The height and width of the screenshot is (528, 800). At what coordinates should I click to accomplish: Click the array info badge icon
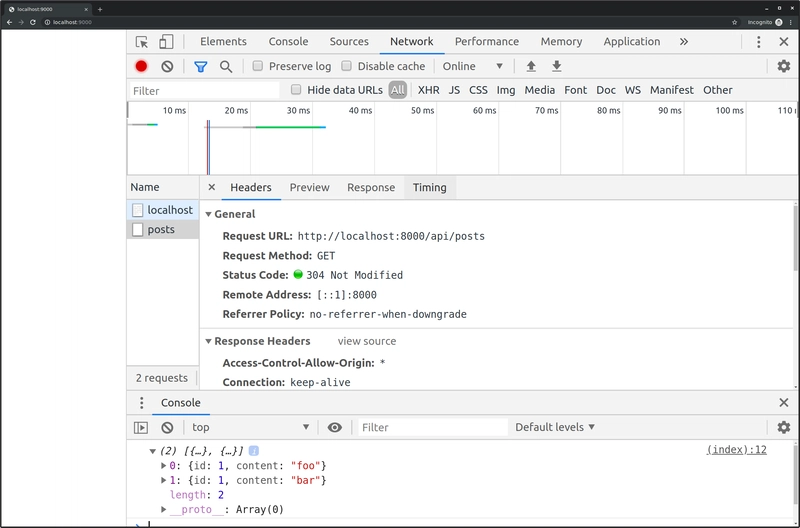[x=254, y=451]
